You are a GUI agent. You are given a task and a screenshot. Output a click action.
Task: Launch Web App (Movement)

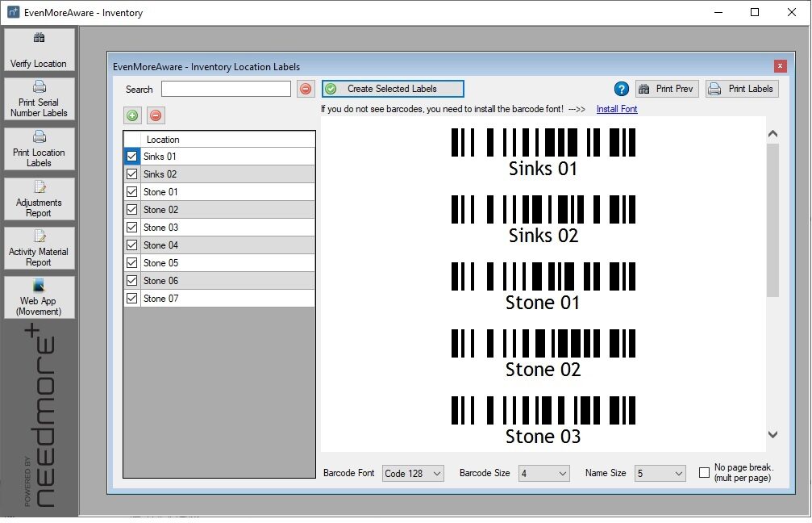(x=39, y=298)
